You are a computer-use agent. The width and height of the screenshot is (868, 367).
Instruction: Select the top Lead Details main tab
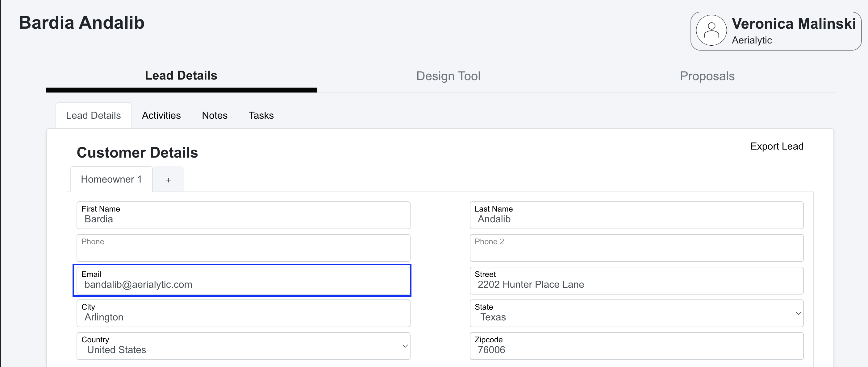click(181, 76)
